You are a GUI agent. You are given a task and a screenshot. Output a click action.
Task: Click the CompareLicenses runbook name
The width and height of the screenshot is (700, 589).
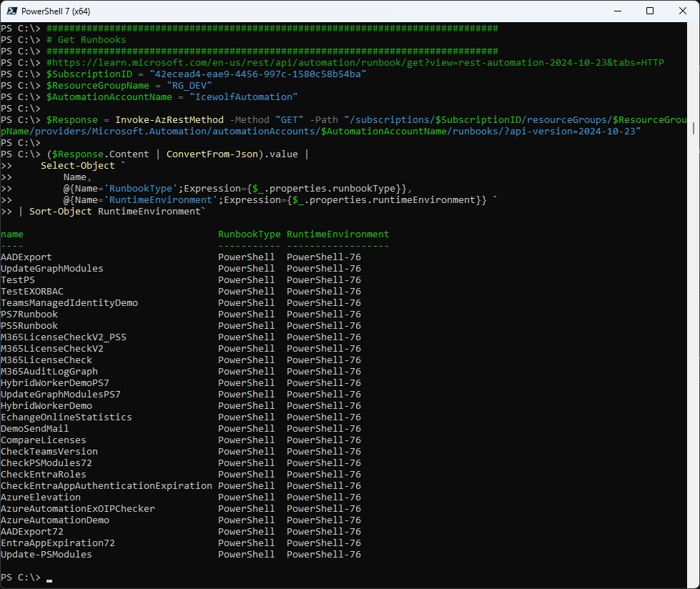44,440
